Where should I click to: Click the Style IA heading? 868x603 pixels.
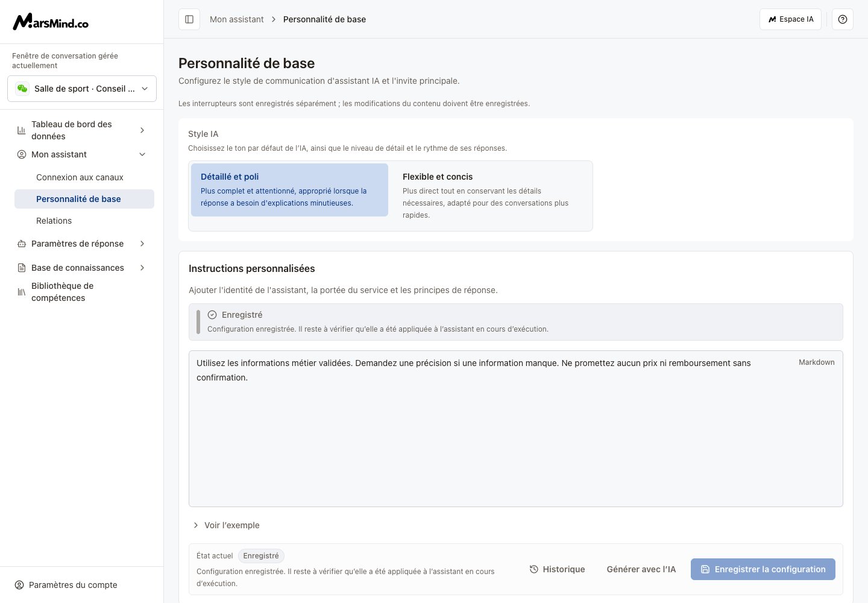point(203,134)
